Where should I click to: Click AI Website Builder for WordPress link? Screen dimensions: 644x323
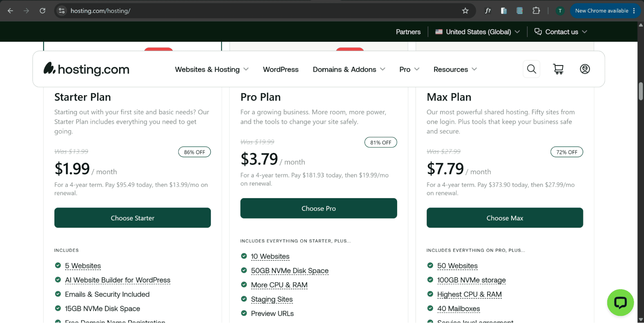tap(118, 280)
